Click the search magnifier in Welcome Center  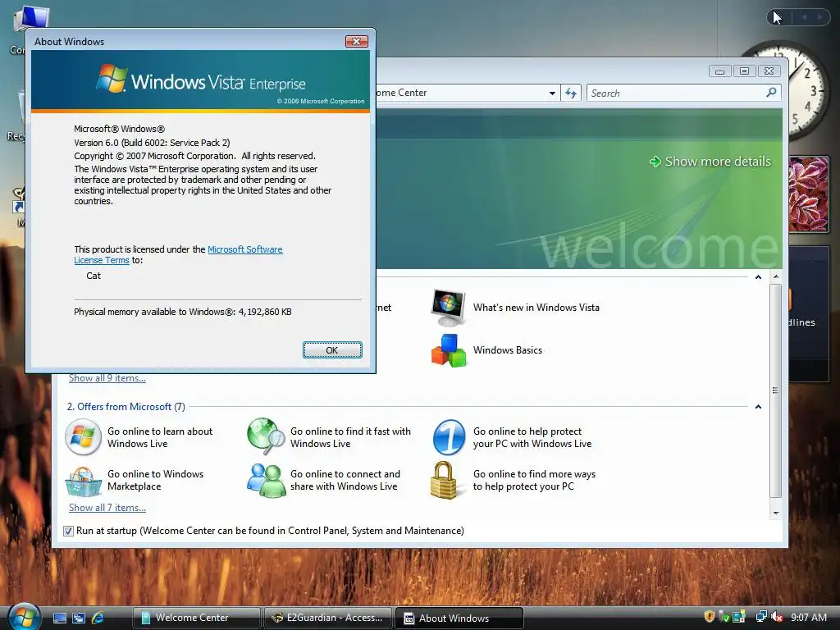pyautogui.click(x=771, y=93)
